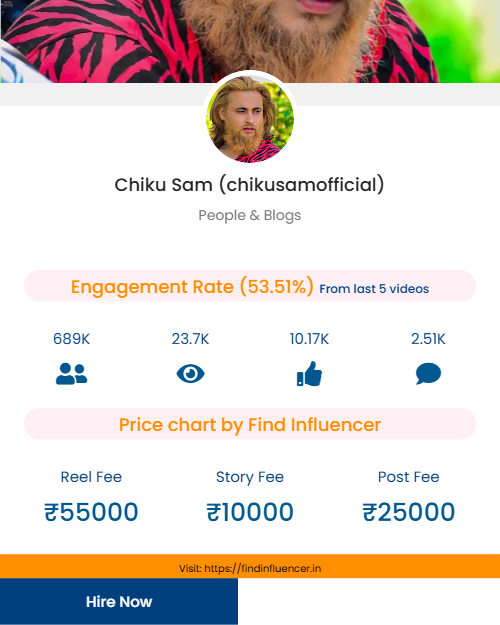The width and height of the screenshot is (500, 625).
Task: Click the From last 5 videos text
Action: [374, 289]
